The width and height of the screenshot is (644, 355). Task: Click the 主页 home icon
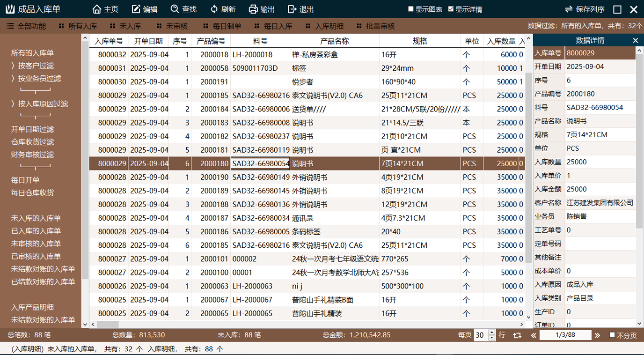click(x=97, y=9)
